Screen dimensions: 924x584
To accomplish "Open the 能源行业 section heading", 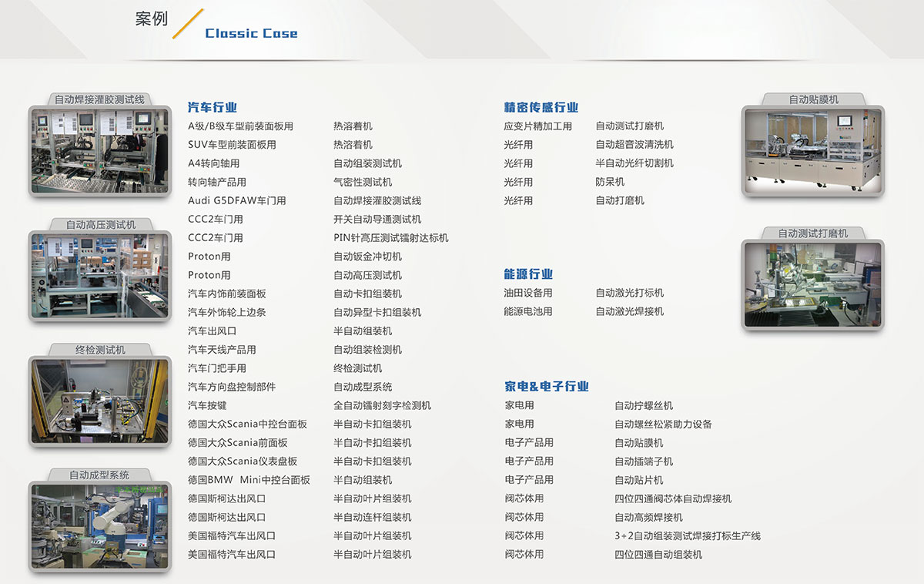I will point(528,274).
